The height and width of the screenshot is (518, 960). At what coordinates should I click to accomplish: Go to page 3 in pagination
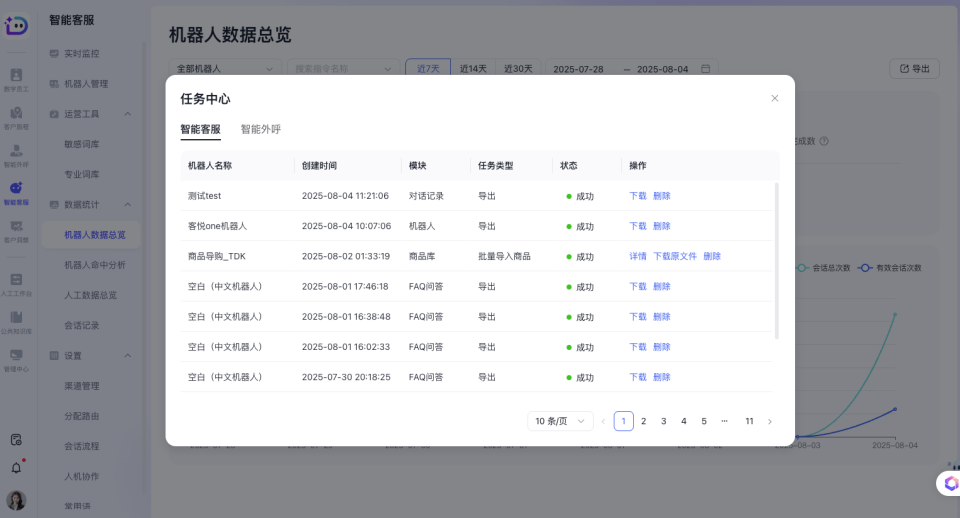click(x=664, y=421)
